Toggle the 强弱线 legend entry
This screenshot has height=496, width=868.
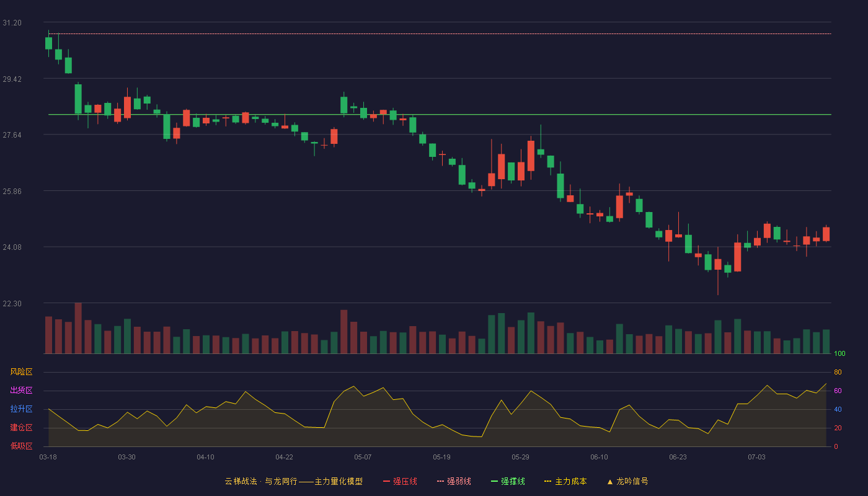tap(454, 481)
